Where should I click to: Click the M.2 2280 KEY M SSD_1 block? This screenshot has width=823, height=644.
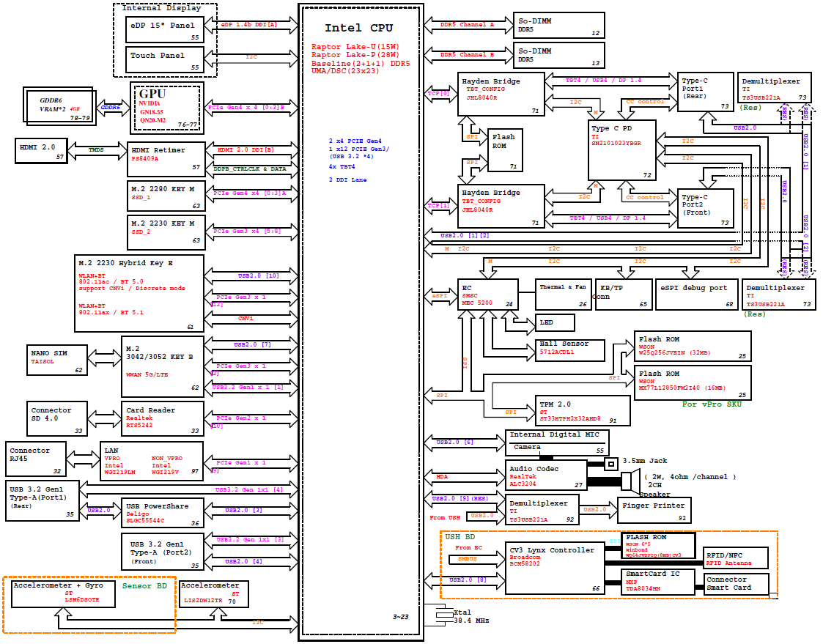point(163,196)
